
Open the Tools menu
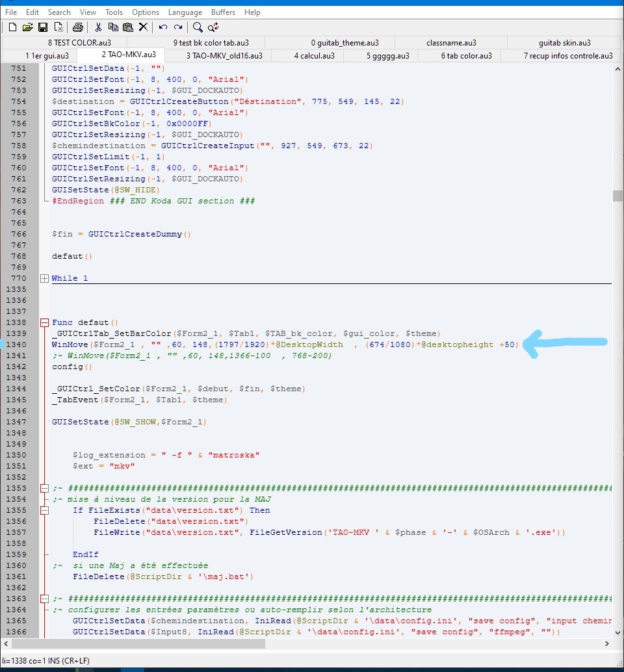(114, 12)
